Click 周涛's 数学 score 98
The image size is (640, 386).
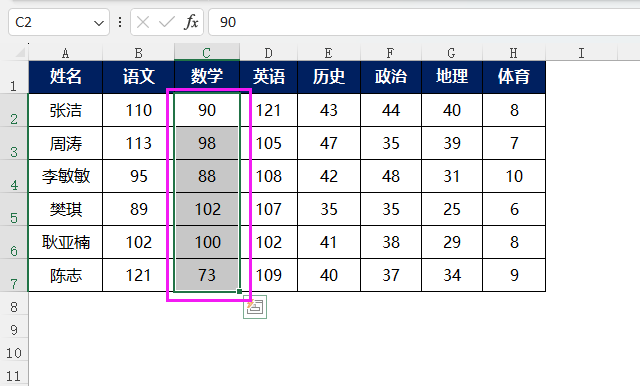tap(207, 143)
